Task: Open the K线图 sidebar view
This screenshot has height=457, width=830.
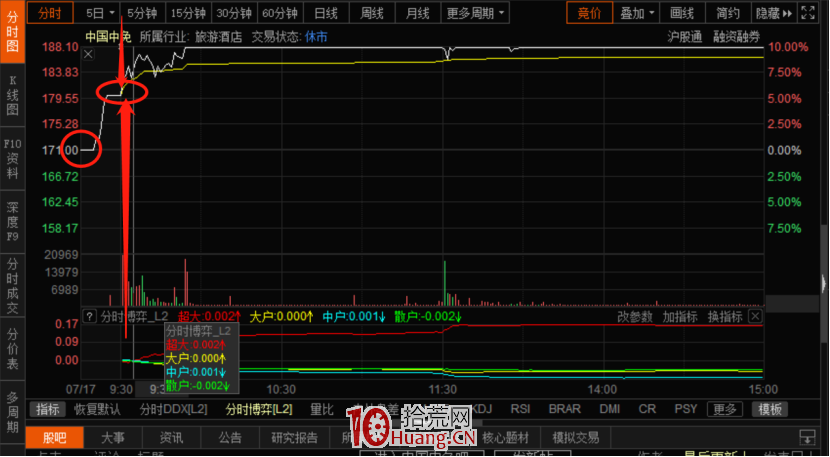Action: pos(13,95)
